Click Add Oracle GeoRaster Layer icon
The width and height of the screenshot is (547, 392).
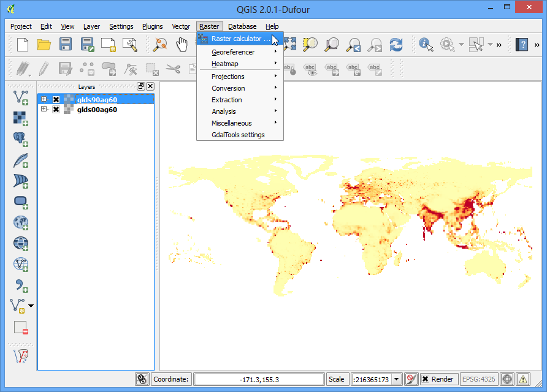(x=21, y=202)
